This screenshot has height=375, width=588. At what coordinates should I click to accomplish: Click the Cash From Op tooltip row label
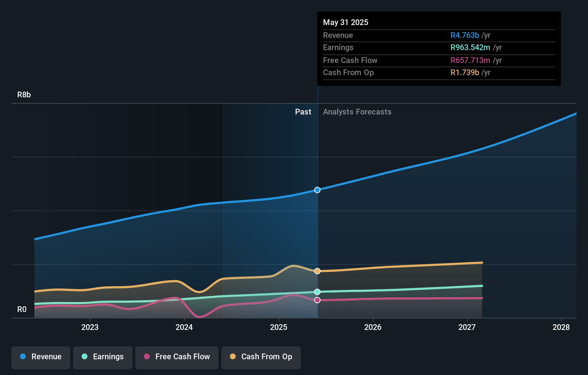pos(348,72)
